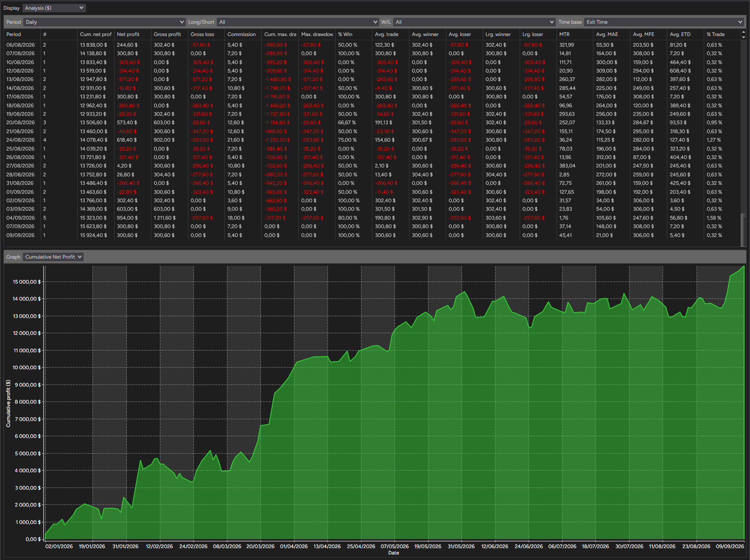Open the Time base Exit Time dropdown
The height and width of the screenshot is (560, 750).
664,22
